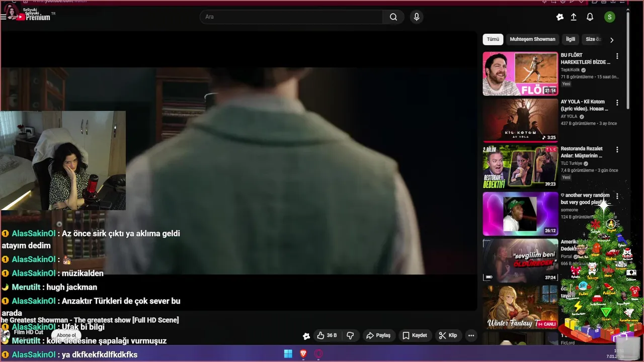Click the Klip scissors button
This screenshot has height=362, width=644.
(448, 335)
